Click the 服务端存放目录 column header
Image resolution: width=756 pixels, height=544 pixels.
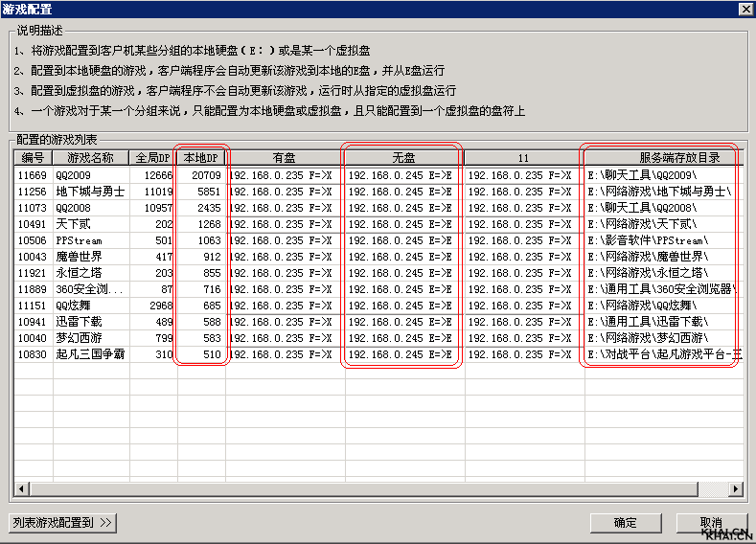tap(664, 157)
